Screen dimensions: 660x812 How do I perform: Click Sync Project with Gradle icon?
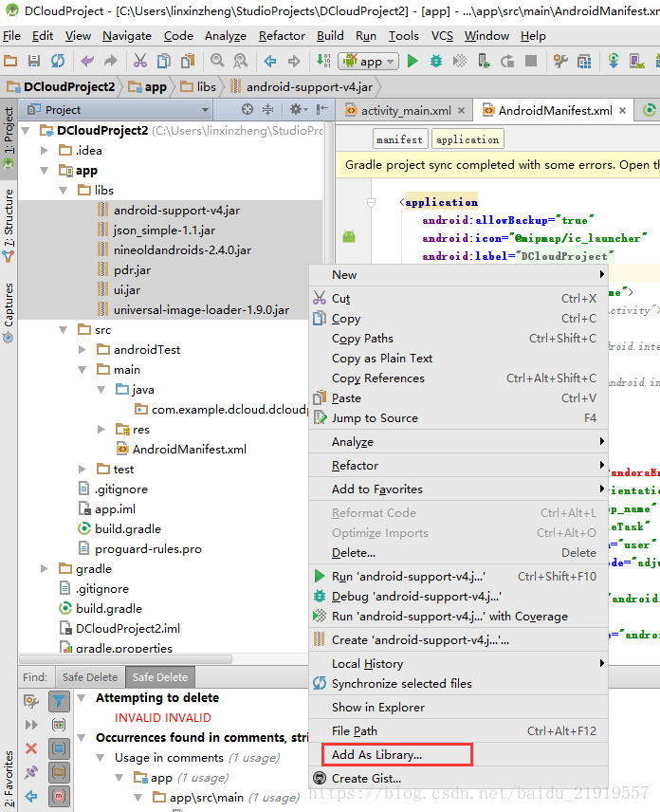(614, 61)
